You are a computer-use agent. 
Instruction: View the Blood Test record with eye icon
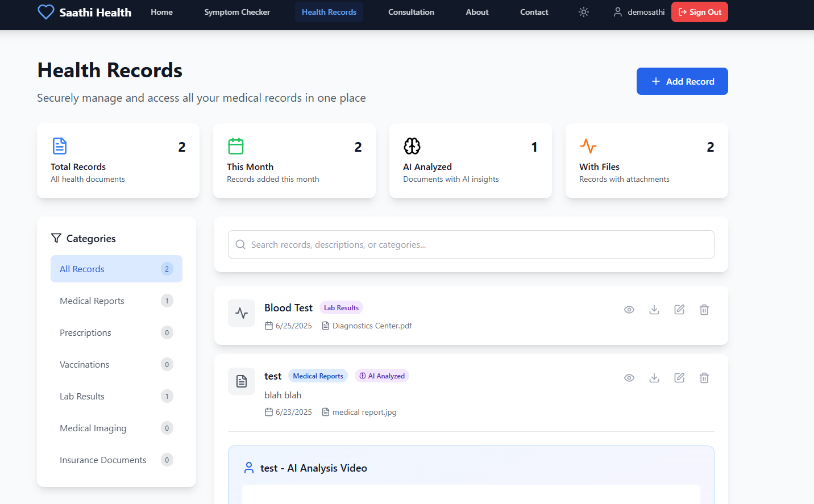pyautogui.click(x=629, y=310)
